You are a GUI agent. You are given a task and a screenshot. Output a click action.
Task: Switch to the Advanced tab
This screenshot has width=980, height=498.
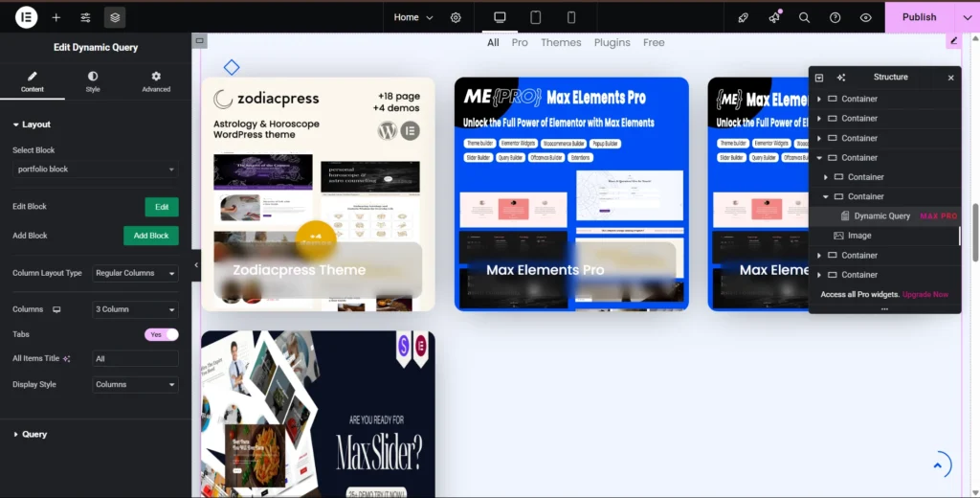[156, 82]
